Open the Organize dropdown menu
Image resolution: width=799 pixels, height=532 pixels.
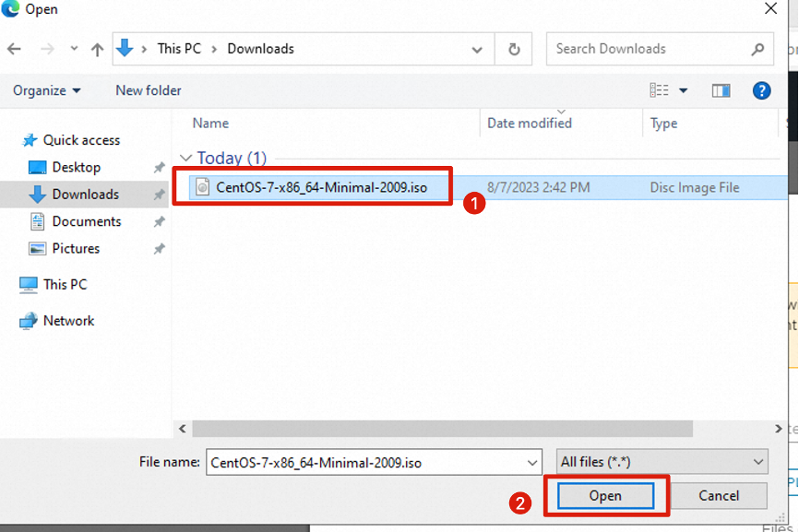tap(47, 90)
